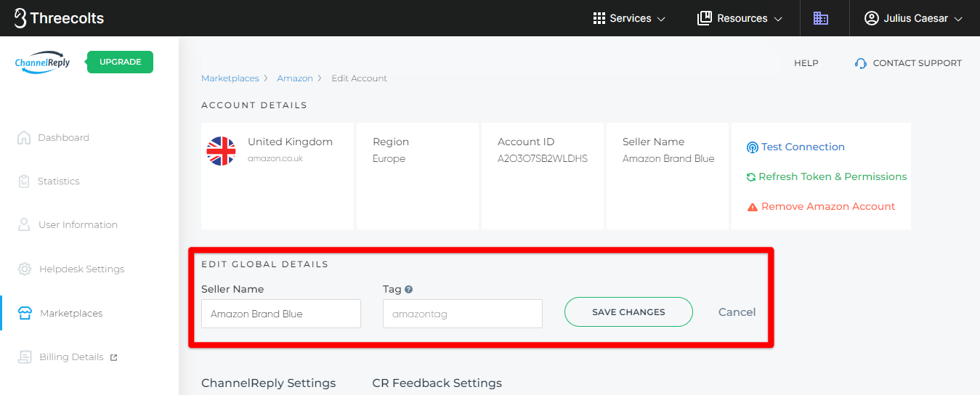980x395 pixels.
Task: Open User Information in the sidebar
Action: pos(78,225)
